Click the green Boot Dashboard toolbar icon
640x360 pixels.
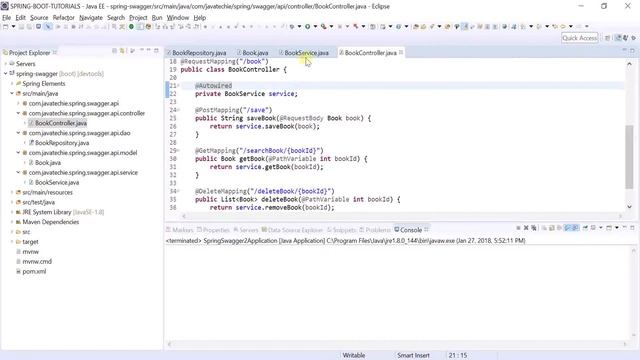tap(131, 27)
